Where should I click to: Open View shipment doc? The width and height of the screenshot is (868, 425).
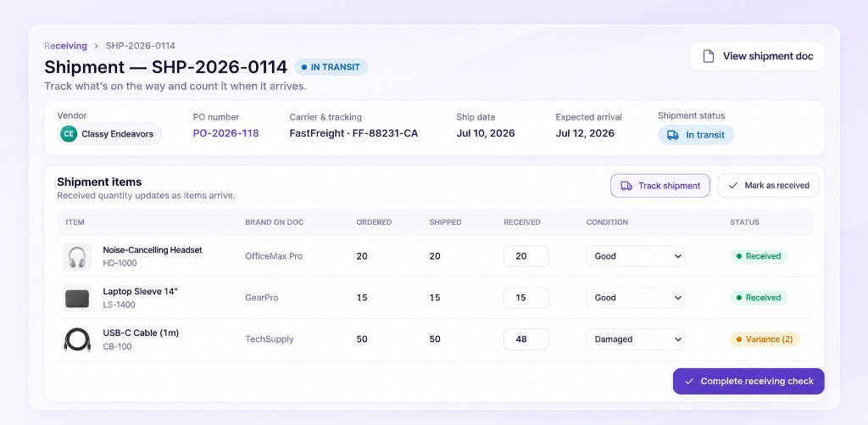pos(757,56)
